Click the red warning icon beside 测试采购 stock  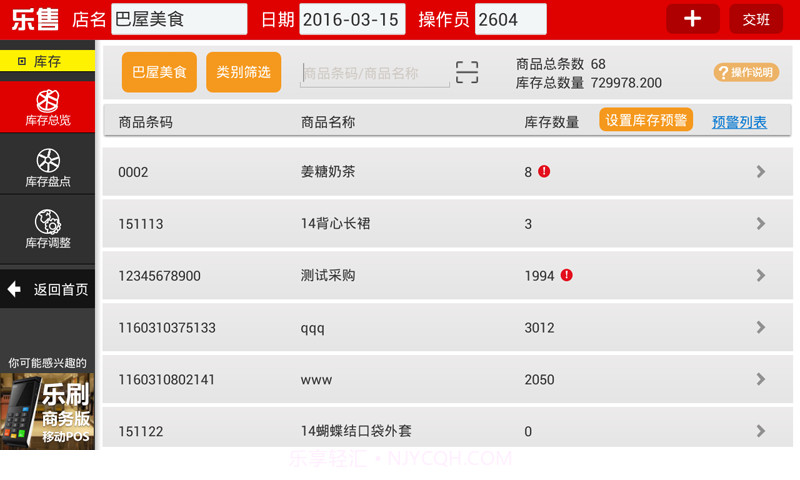[566, 275]
